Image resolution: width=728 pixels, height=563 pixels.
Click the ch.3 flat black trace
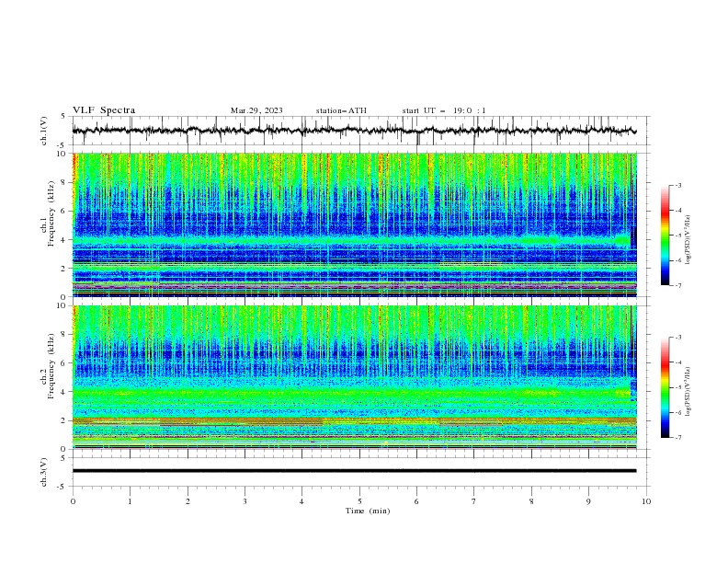355,471
